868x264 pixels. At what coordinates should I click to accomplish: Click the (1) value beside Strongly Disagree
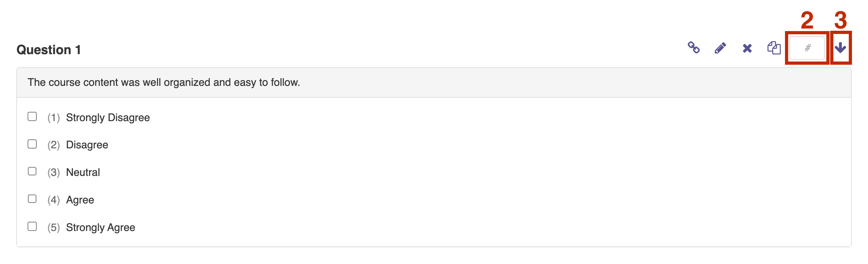tap(54, 118)
